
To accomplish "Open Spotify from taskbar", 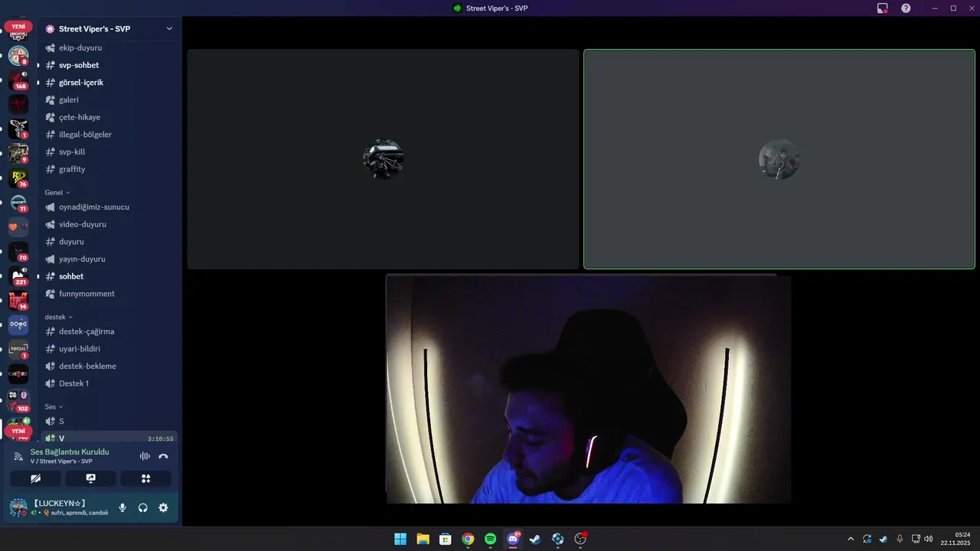I will (x=490, y=539).
